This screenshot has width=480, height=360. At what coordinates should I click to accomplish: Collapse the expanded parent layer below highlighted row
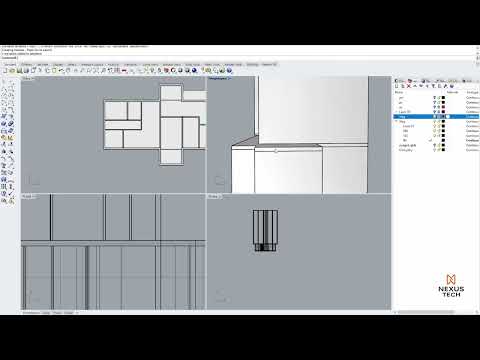click(x=396, y=121)
